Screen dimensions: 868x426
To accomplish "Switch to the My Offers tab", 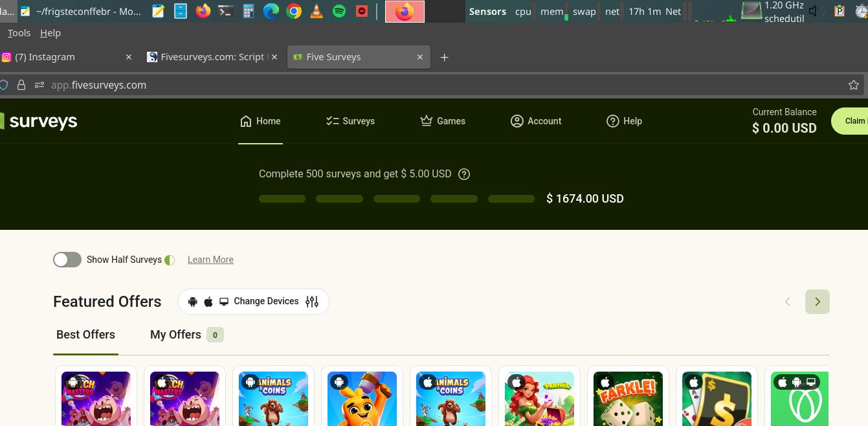I will click(x=186, y=335).
